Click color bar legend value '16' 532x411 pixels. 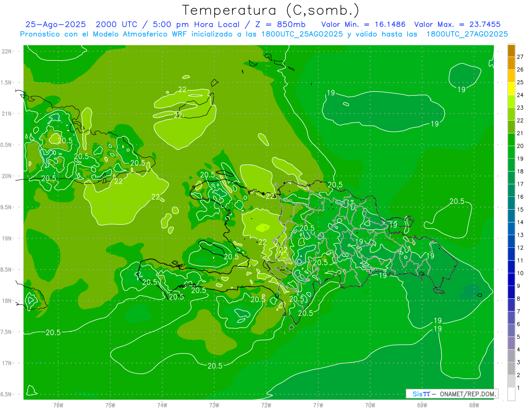coord(520,197)
